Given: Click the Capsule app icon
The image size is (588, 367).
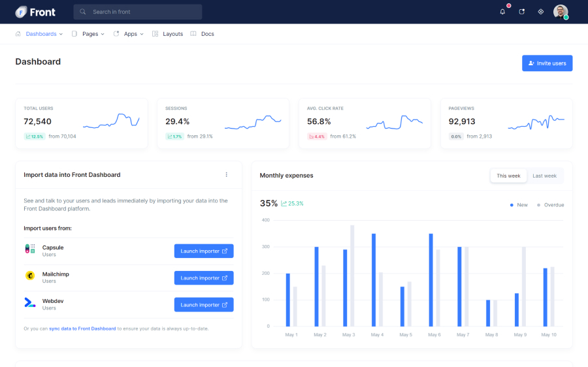Looking at the screenshot, I should pyautogui.click(x=30, y=249).
